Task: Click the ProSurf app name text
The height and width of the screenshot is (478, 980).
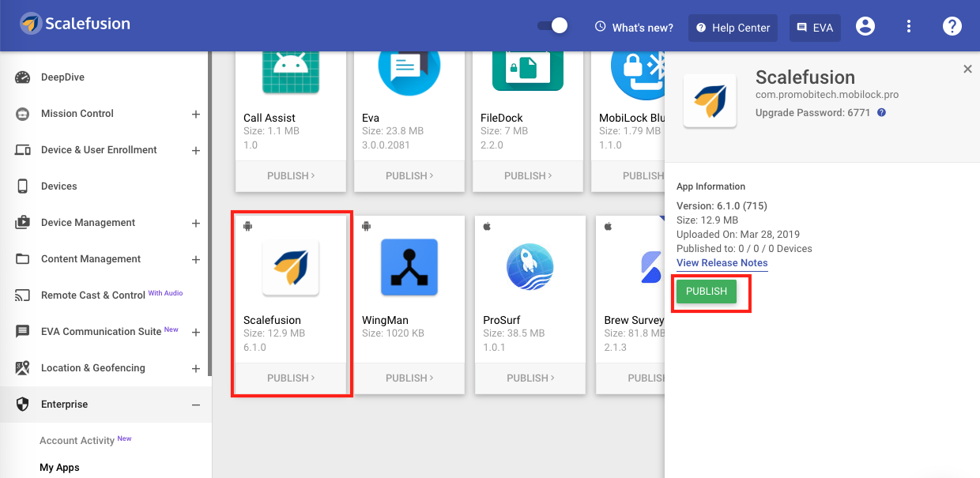Action: point(502,321)
